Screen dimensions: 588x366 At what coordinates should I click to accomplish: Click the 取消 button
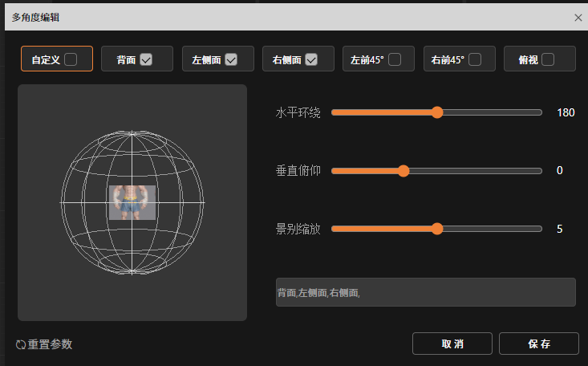click(452, 344)
